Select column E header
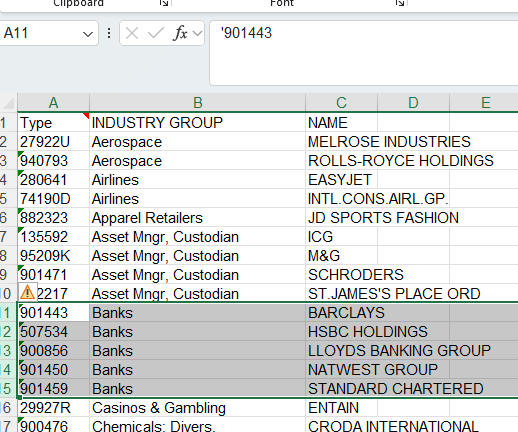 click(x=485, y=103)
